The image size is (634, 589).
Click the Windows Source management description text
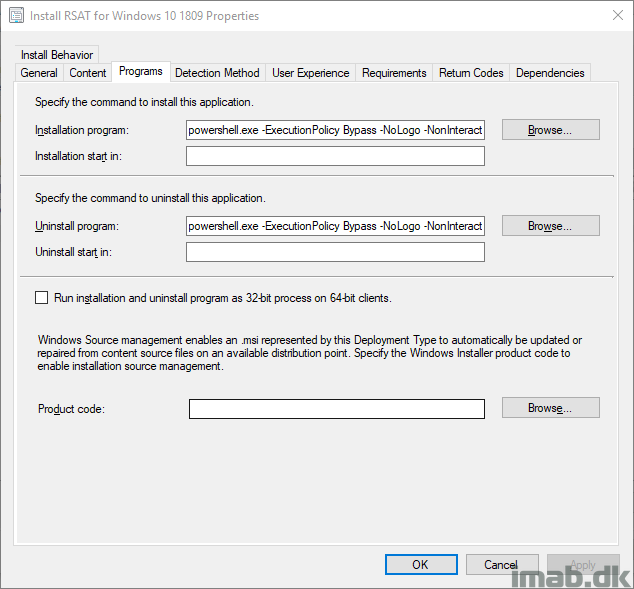(x=310, y=353)
